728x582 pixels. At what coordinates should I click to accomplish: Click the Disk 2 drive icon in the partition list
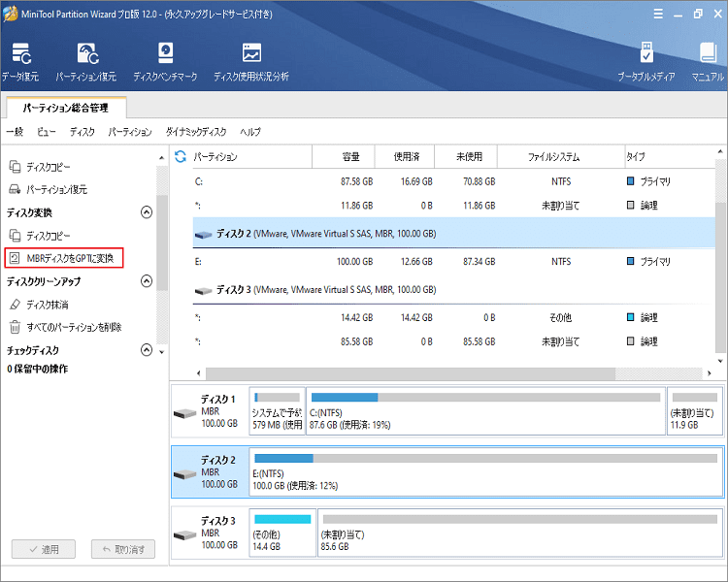[x=204, y=235]
